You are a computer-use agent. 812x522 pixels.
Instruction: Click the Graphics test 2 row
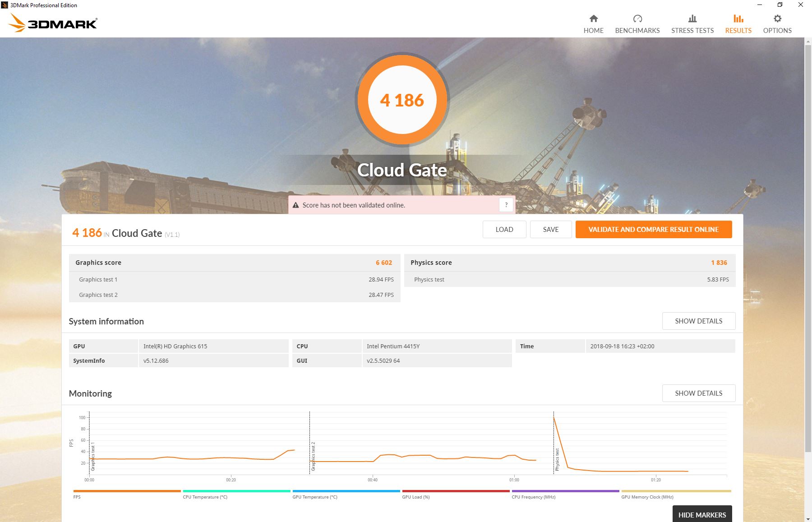point(235,295)
